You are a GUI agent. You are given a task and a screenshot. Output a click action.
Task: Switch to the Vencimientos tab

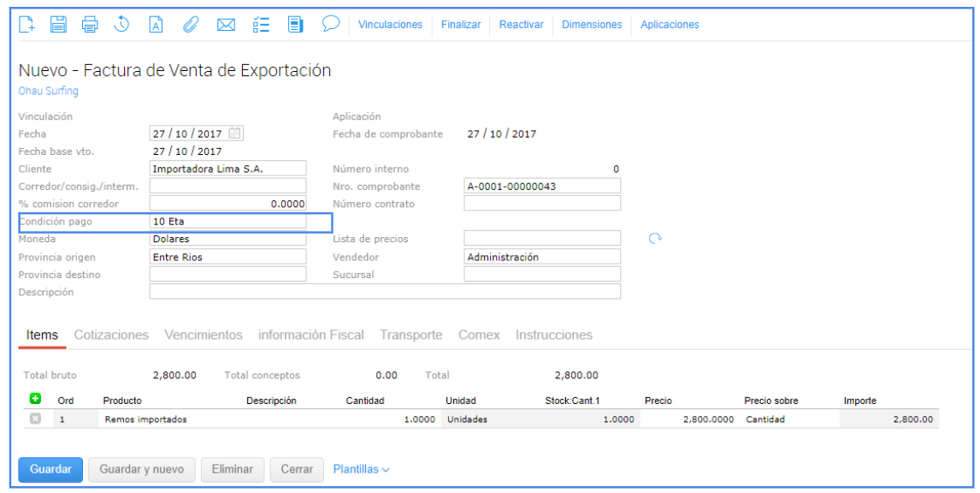tap(204, 336)
